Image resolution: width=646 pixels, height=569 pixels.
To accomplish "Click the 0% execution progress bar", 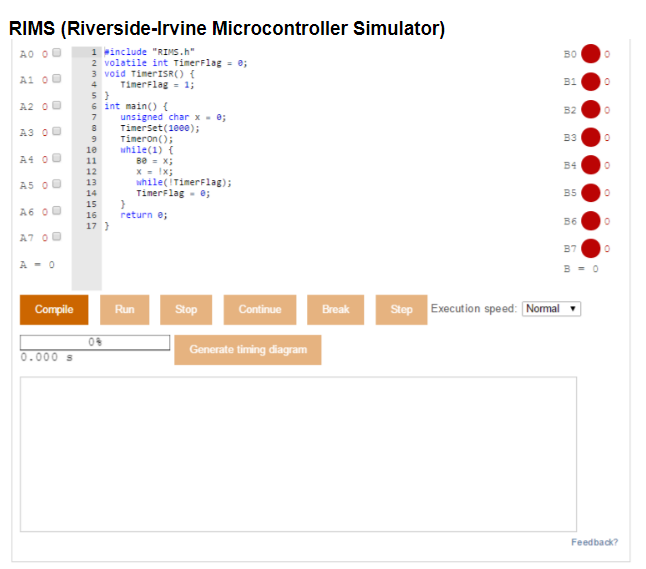I will 95,342.
